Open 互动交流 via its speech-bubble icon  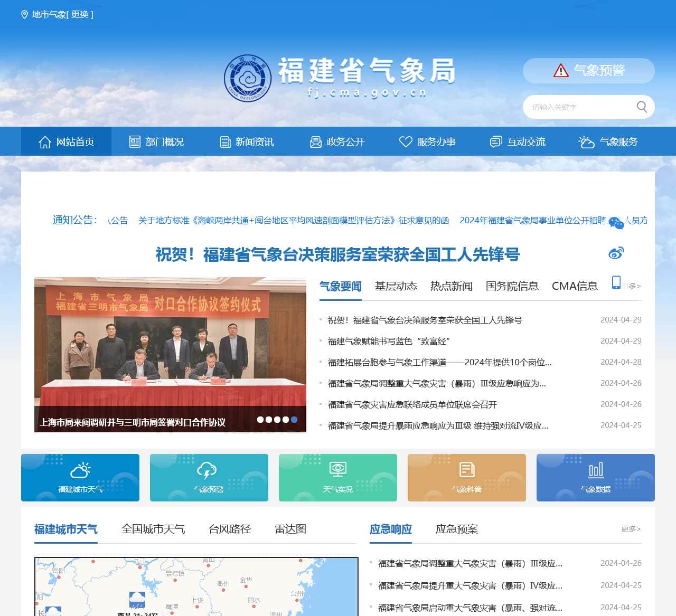tap(495, 141)
